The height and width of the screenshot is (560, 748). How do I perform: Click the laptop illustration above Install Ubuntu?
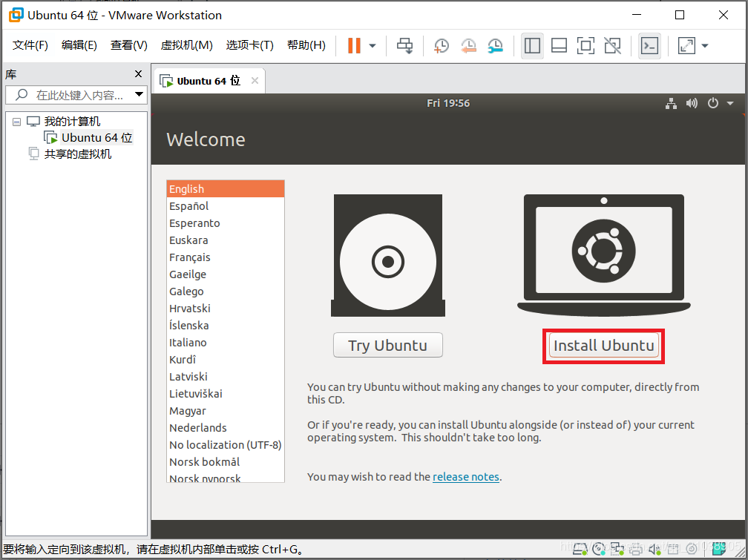604,255
